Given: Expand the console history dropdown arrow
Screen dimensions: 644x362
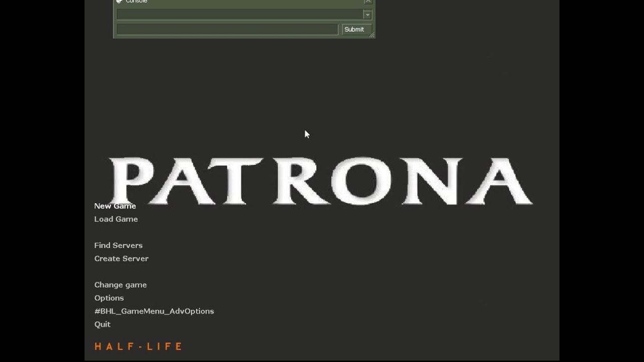Looking at the screenshot, I should 367,15.
